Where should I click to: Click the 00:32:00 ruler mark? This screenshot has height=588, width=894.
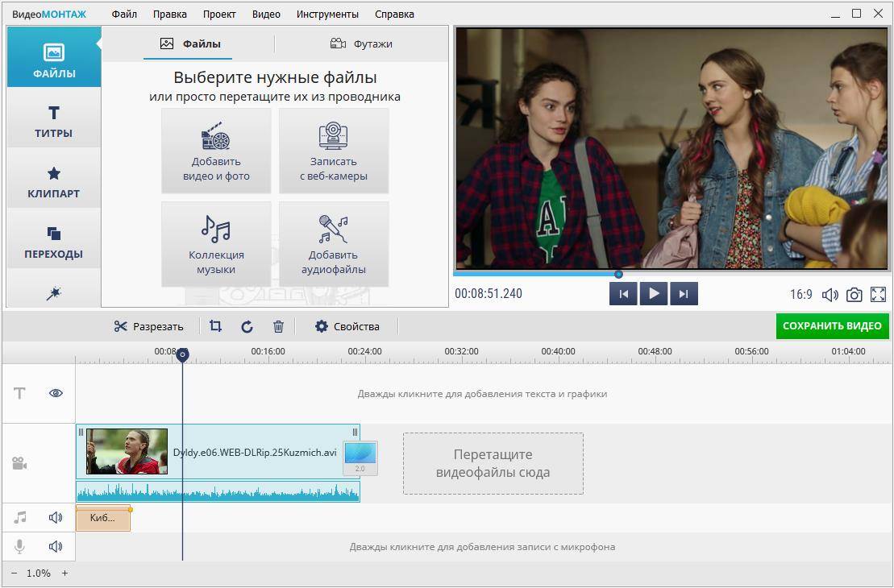[461, 351]
